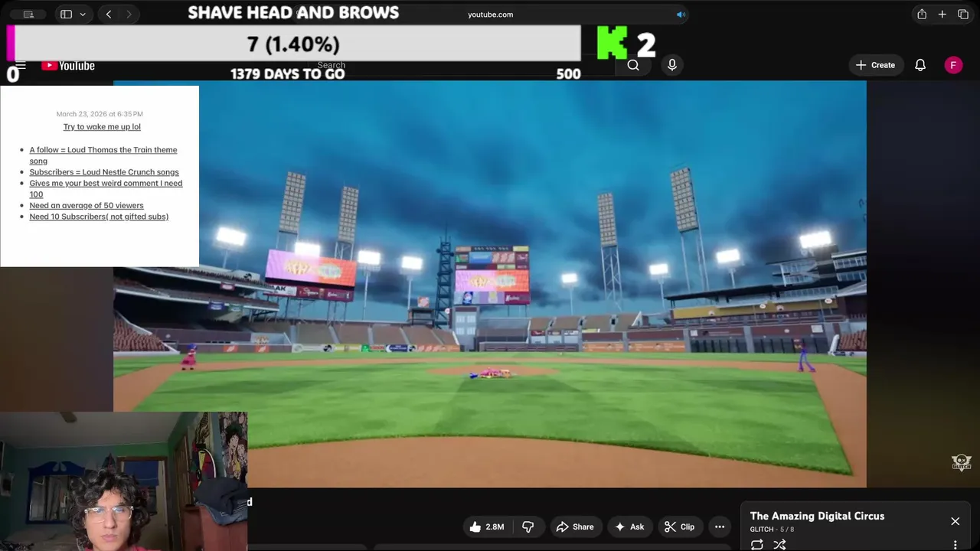Click the streamer webcam overlay

[x=123, y=481]
